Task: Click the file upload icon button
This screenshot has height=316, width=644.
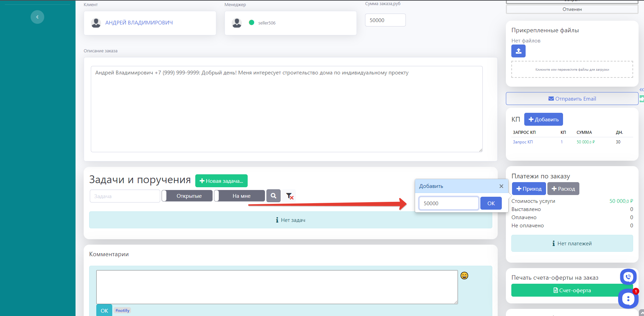Action: pyautogui.click(x=518, y=51)
